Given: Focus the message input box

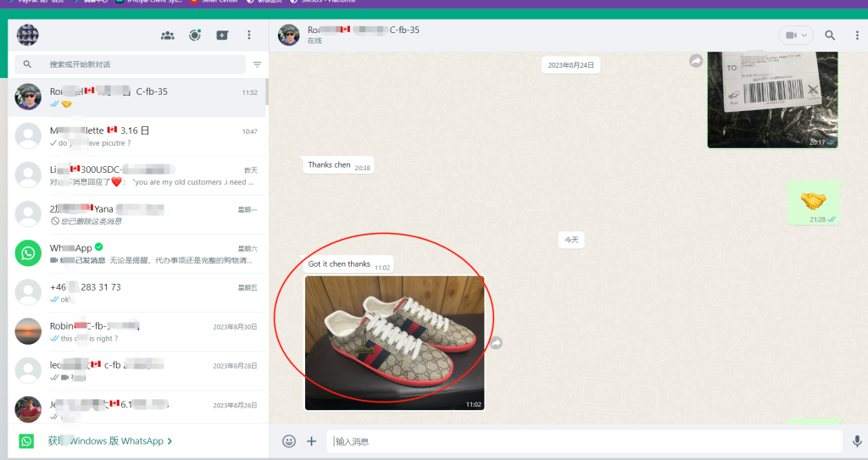Looking at the screenshot, I should [x=585, y=441].
